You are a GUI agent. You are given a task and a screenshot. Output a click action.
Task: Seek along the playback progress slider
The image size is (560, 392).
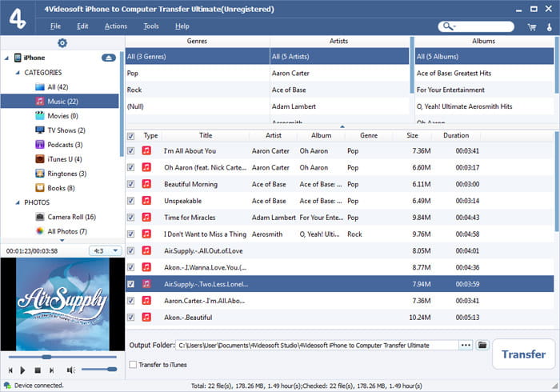(x=62, y=357)
